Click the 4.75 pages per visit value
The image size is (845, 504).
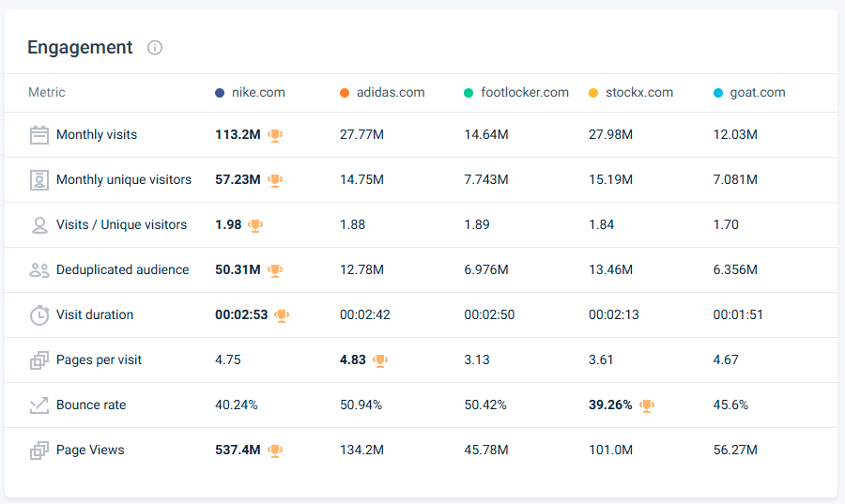tap(228, 360)
